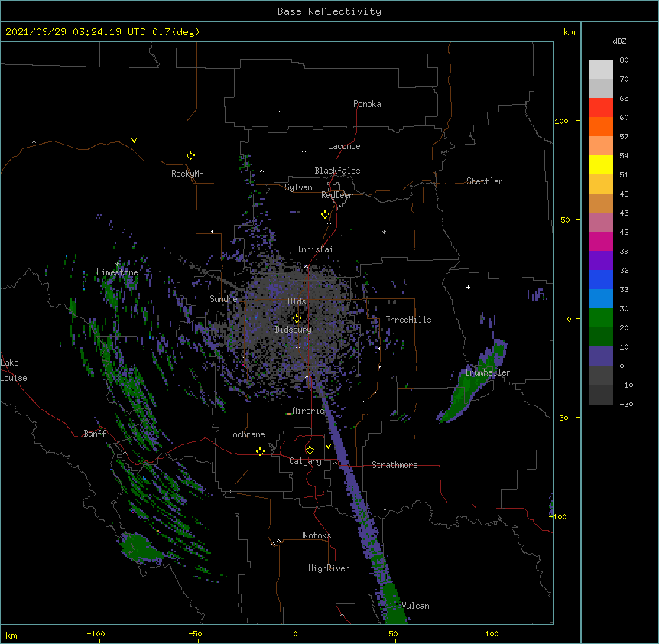Click the Sundre label
The image size is (659, 644).
coord(223,299)
